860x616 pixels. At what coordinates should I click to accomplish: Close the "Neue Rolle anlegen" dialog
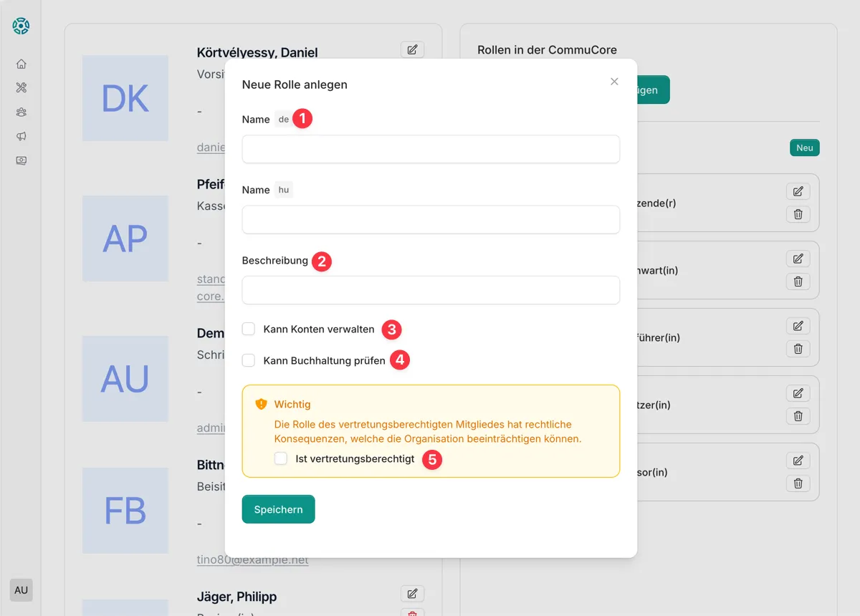click(x=614, y=82)
